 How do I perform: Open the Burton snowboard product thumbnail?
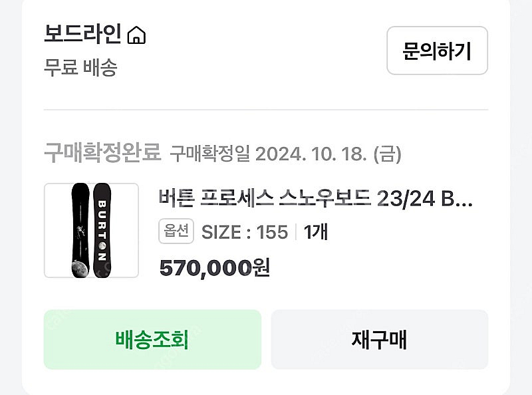pos(91,230)
